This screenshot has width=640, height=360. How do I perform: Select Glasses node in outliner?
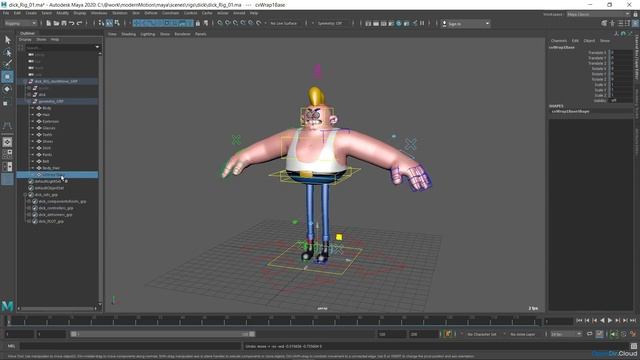[49, 128]
